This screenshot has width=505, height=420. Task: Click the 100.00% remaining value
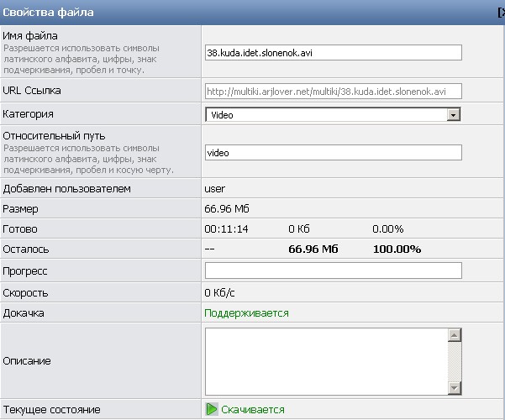coord(397,249)
